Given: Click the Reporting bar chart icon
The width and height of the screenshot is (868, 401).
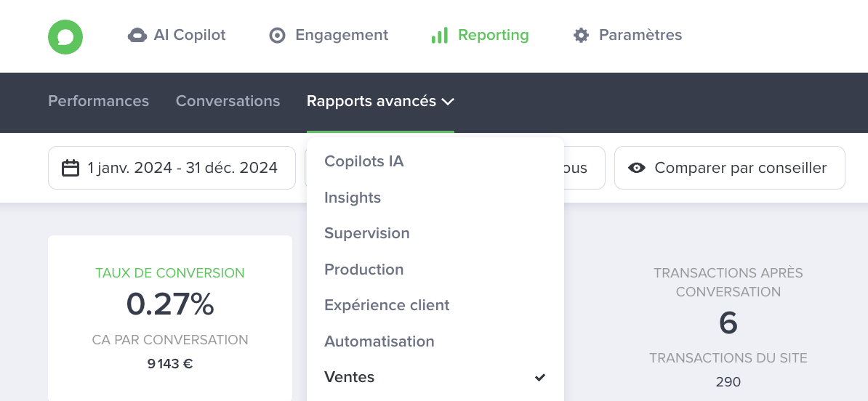Looking at the screenshot, I should pyautogui.click(x=440, y=36).
